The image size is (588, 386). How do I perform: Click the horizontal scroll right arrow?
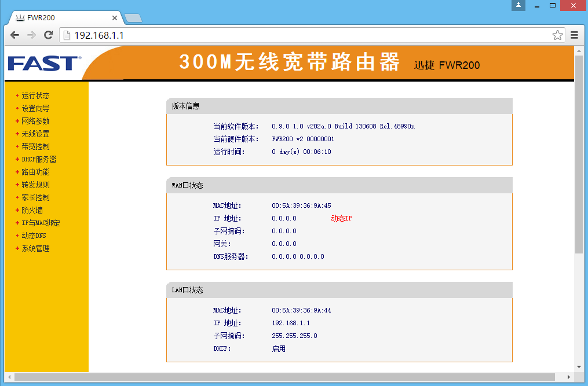click(569, 377)
